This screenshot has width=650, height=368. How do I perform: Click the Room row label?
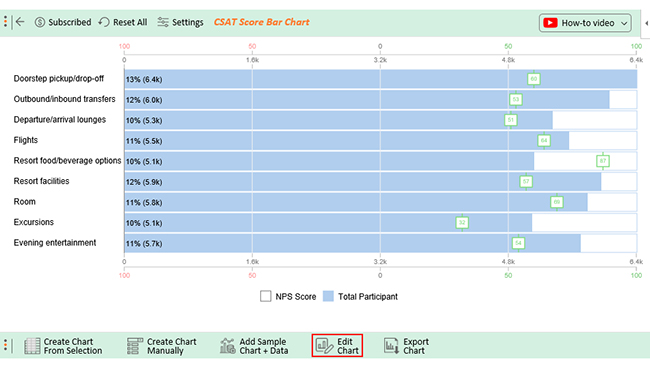coord(24,202)
